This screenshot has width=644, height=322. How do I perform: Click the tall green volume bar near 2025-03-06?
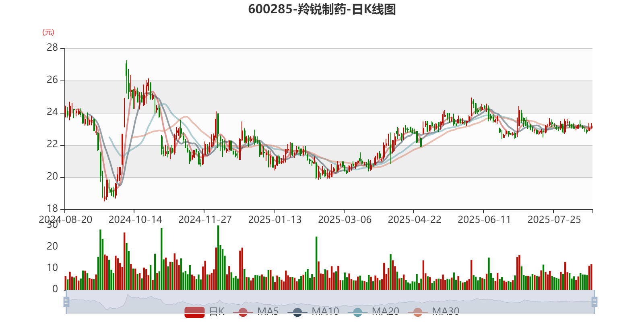pyautogui.click(x=316, y=263)
